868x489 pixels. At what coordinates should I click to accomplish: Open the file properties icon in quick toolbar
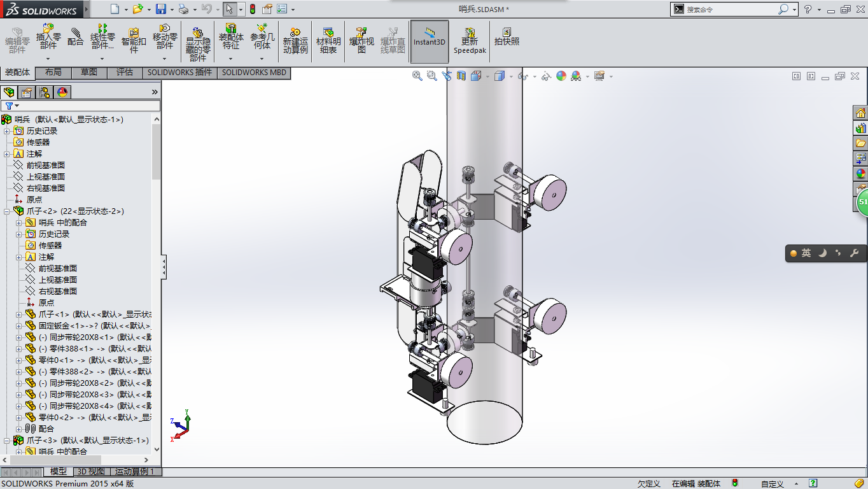click(267, 9)
